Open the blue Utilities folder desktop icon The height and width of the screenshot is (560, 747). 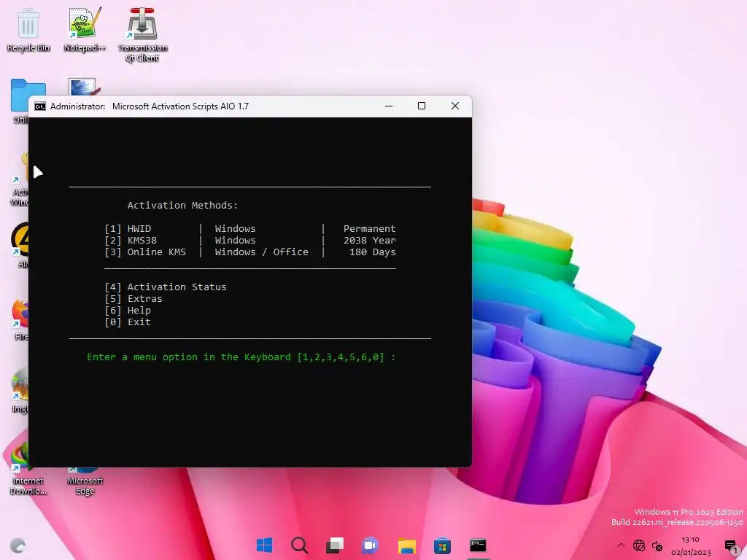(x=20, y=101)
